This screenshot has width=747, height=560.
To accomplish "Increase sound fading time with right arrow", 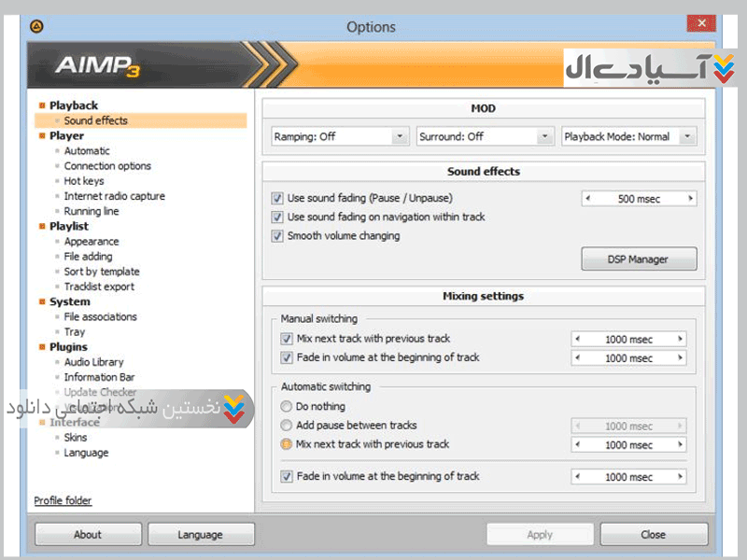I will click(x=691, y=198).
